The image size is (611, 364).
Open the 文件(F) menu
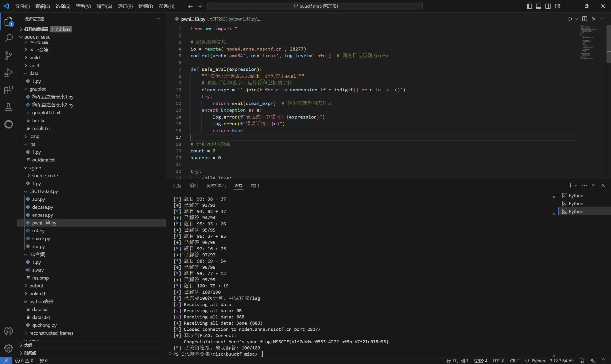click(23, 6)
